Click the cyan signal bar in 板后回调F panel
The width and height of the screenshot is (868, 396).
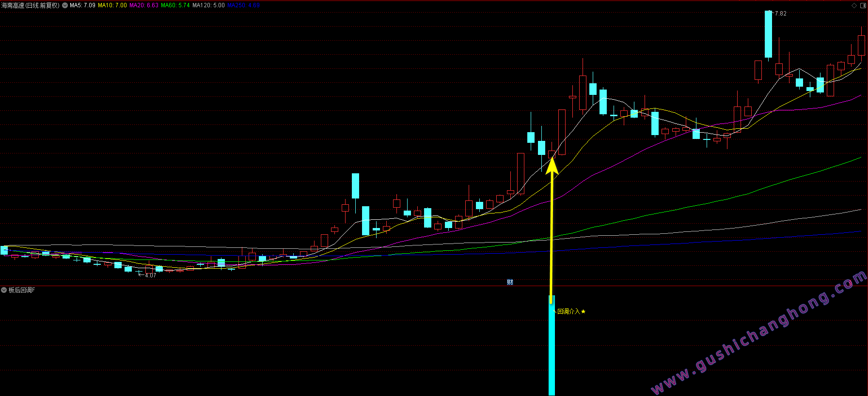click(x=552, y=345)
